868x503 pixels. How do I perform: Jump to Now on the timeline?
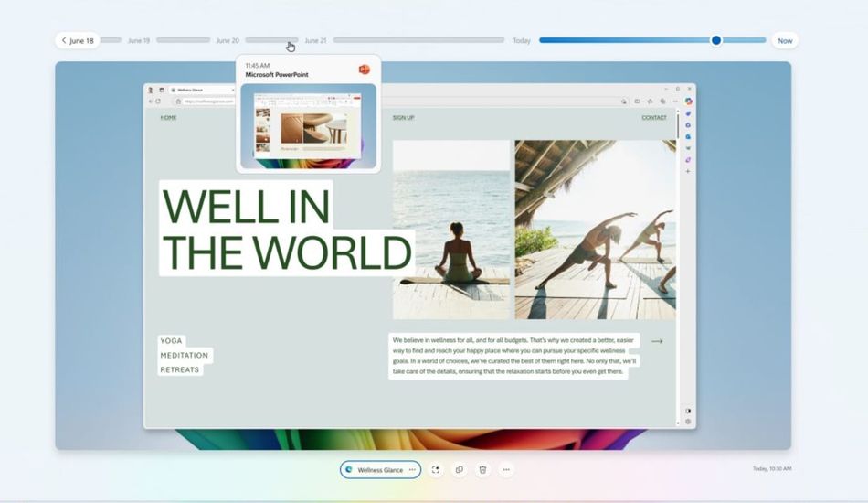[785, 40]
